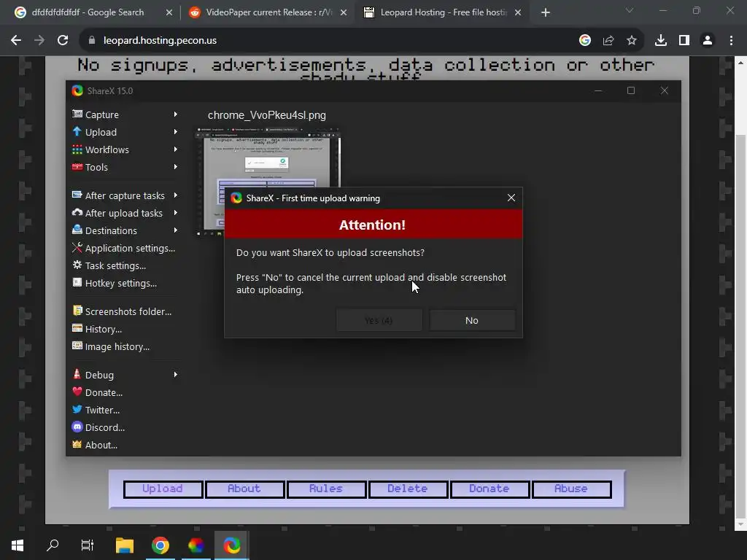Expand the After upload tasks submenu arrow
Screen dimensions: 747x560
176,213
